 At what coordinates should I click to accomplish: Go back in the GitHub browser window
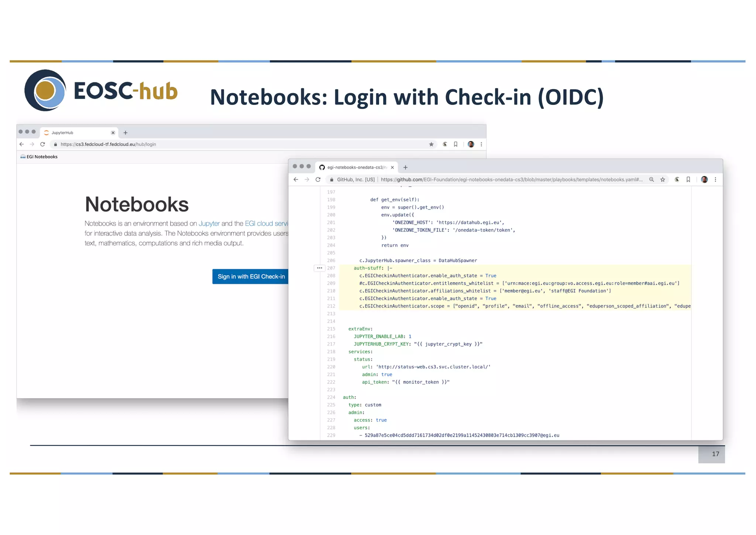click(296, 180)
